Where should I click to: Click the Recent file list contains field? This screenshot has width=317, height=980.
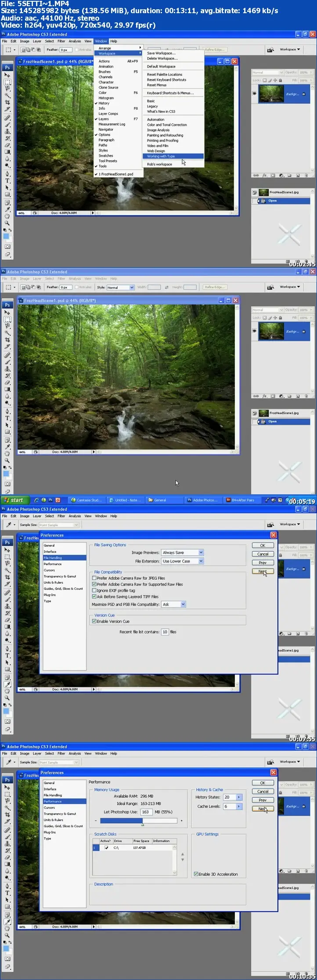coord(165,632)
